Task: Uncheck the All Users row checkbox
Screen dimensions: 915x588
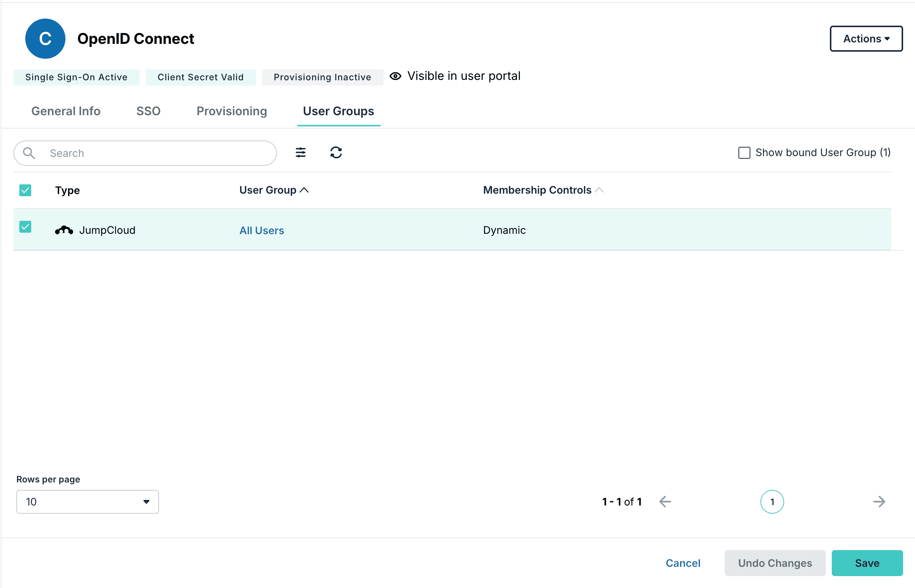Action: pos(25,227)
